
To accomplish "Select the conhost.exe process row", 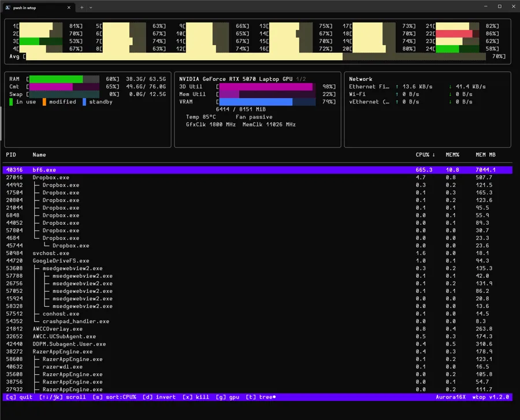I will pyautogui.click(x=257, y=314).
